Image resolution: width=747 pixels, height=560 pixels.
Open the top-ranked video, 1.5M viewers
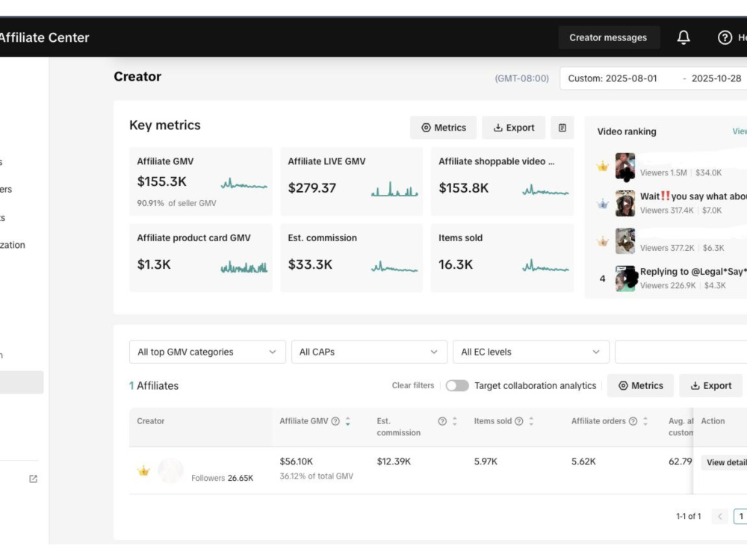(x=625, y=167)
